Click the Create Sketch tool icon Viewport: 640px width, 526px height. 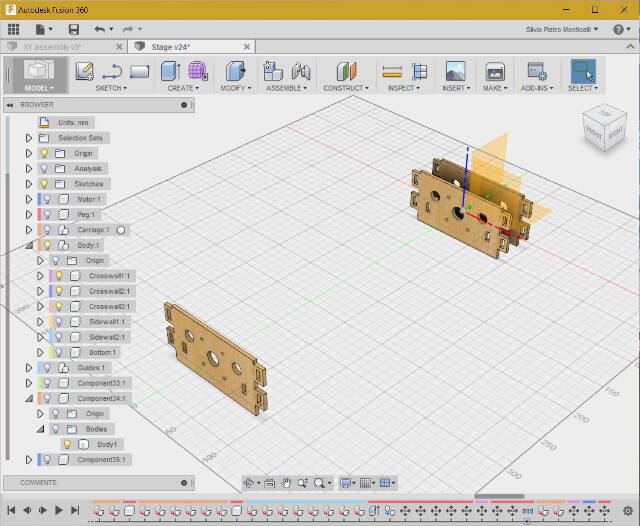(85, 71)
